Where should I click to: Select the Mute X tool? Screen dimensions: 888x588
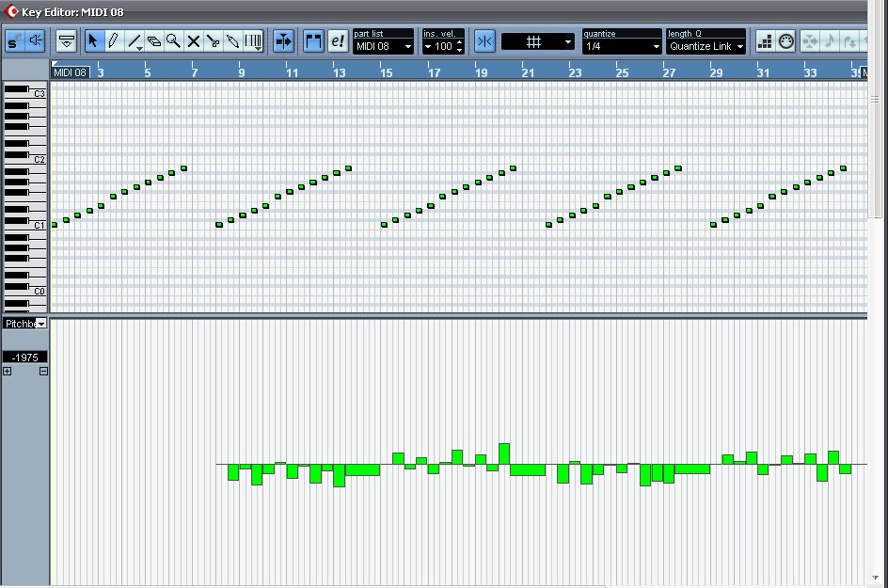point(194,41)
